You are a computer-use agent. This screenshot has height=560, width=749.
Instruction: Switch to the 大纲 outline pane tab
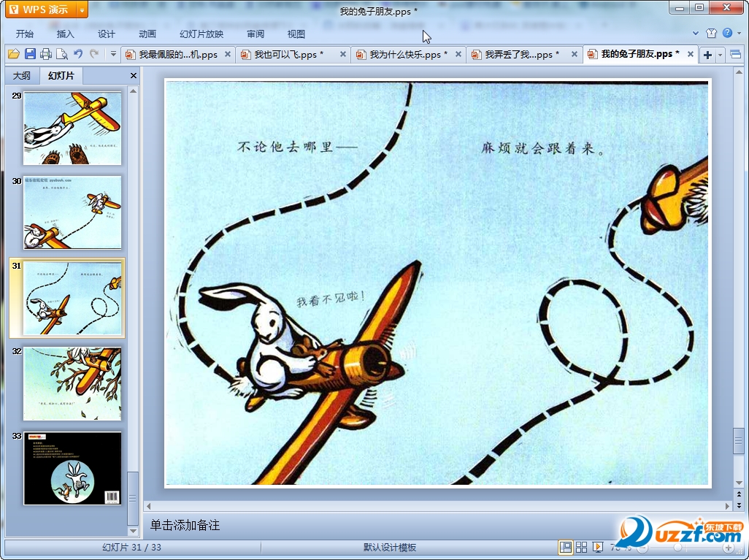[21, 75]
